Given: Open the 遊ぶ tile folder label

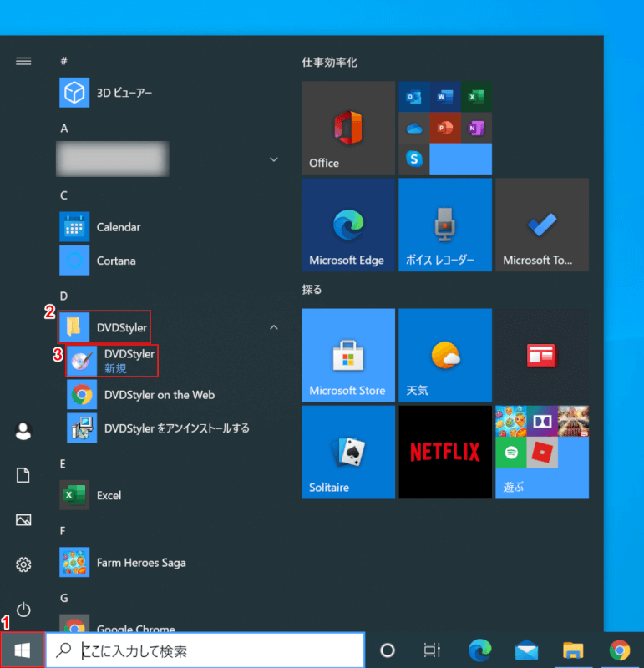Looking at the screenshot, I should (513, 487).
